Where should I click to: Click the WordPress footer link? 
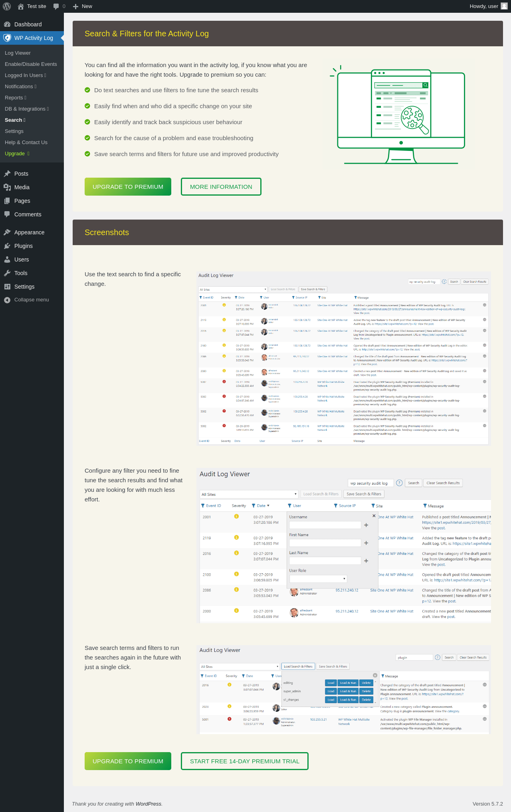149,804
